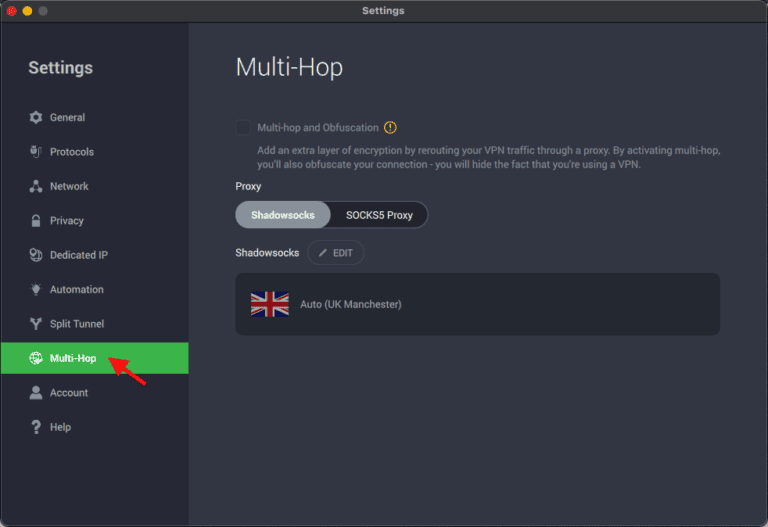
Task: Click the Split Tunnel fork icon
Action: pyautogui.click(x=36, y=323)
